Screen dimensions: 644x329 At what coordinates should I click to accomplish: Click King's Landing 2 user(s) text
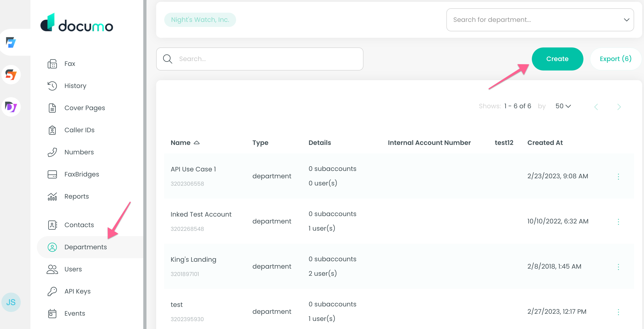(322, 273)
